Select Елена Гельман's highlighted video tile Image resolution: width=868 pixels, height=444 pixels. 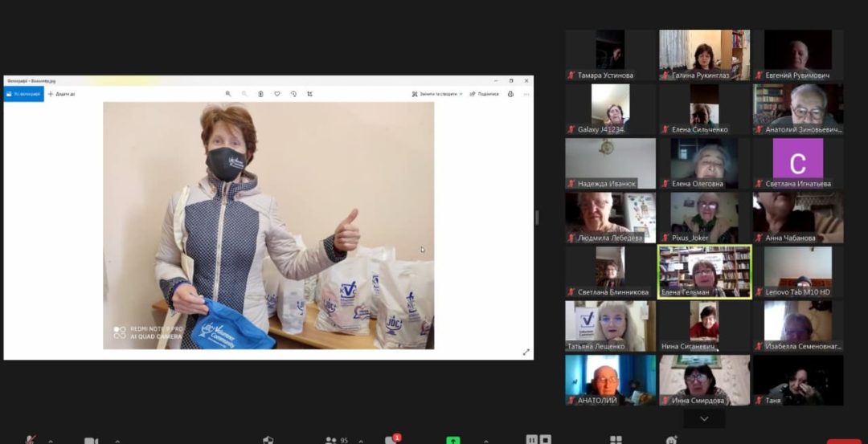(x=705, y=271)
